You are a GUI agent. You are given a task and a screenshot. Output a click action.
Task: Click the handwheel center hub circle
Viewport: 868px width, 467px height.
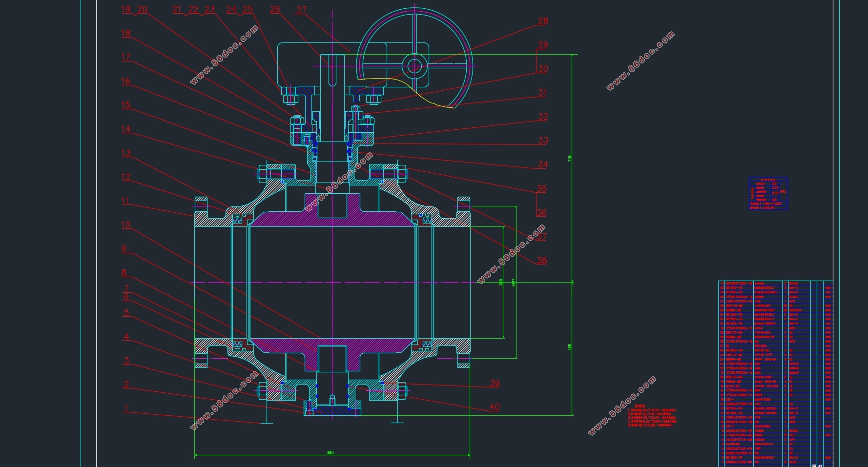(414, 65)
